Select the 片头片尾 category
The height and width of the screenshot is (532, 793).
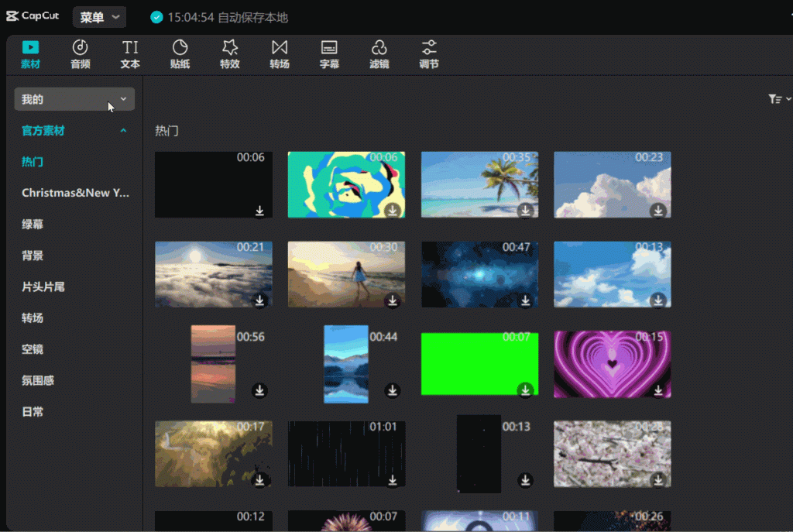click(43, 287)
